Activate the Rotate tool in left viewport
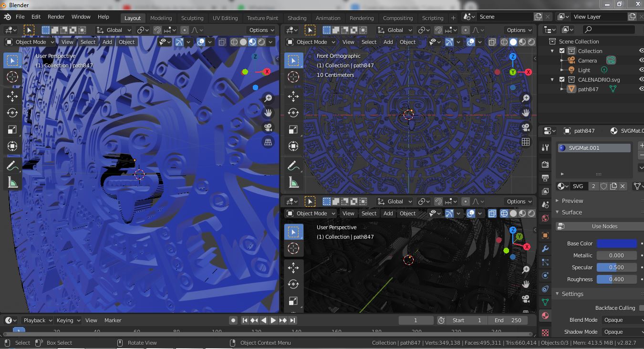The image size is (644, 349). pos(12,113)
